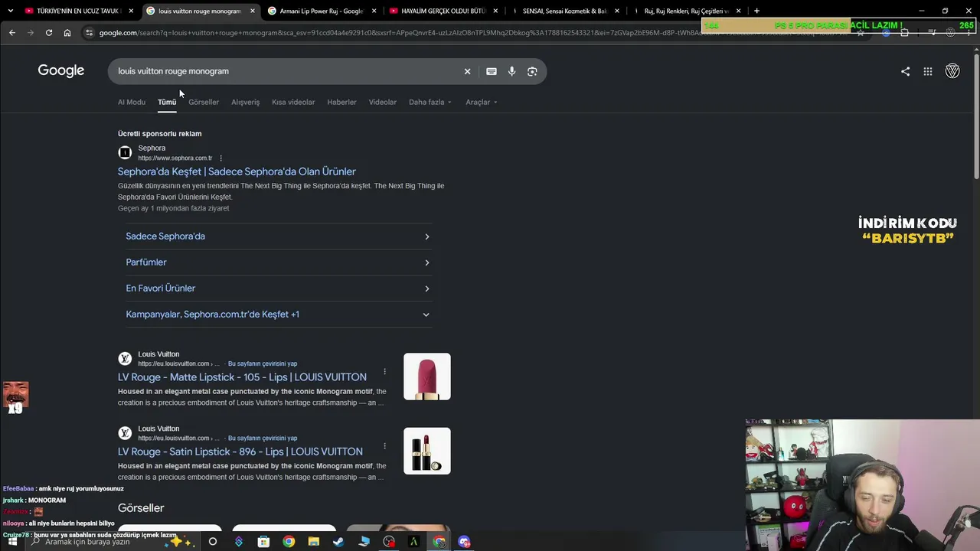Start a voice search with the microphone
The height and width of the screenshot is (551, 980).
(x=512, y=71)
